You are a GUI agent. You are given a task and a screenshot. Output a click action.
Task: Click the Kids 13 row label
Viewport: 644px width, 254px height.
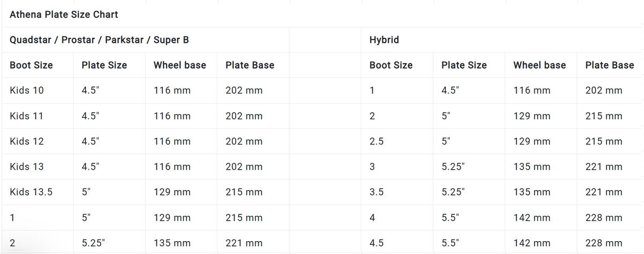[x=27, y=166]
